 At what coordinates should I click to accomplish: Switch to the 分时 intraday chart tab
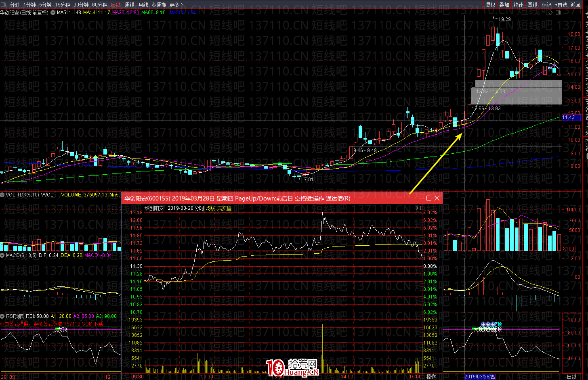(x=15, y=5)
